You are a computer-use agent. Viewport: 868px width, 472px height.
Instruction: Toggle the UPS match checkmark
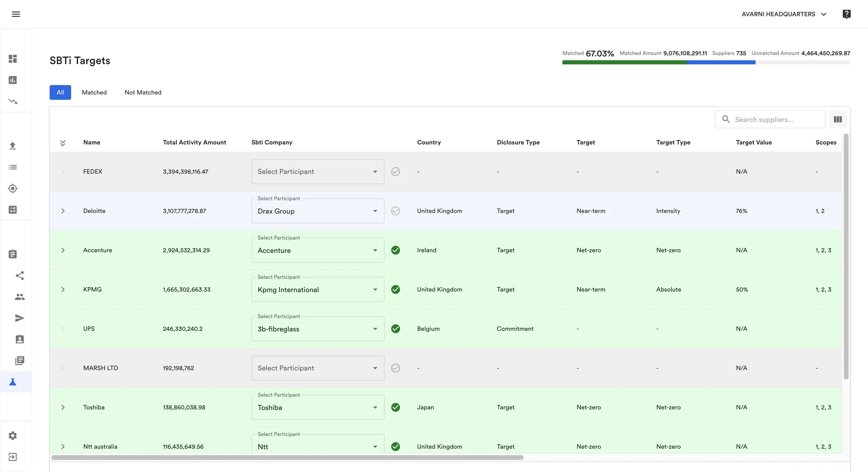click(x=396, y=329)
